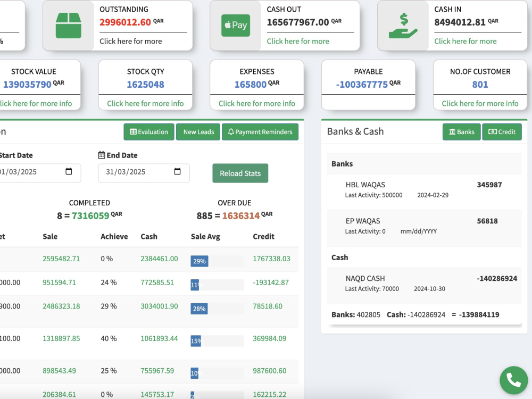Click cash value 3034001.90
Screen dimensions: 532x399
click(x=159, y=306)
